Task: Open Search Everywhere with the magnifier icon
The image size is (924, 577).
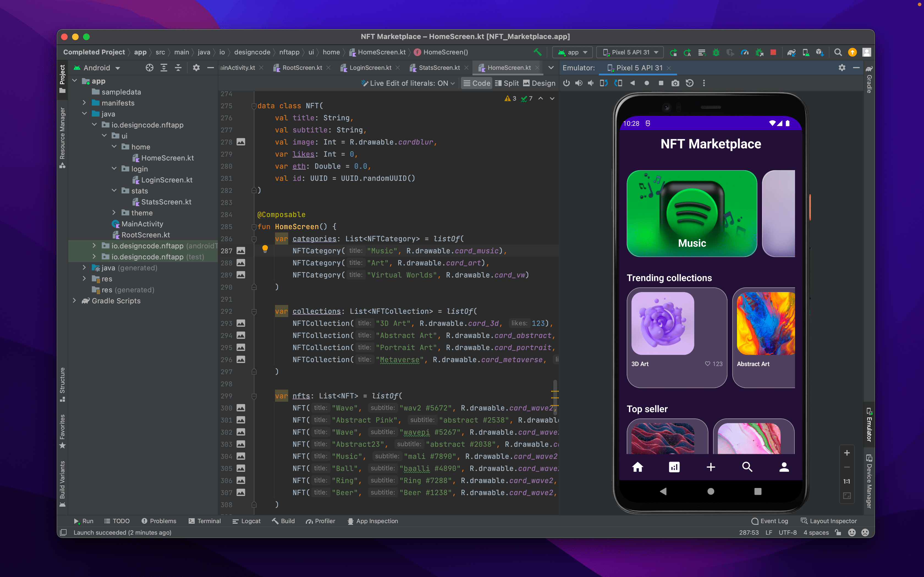Action: click(838, 52)
